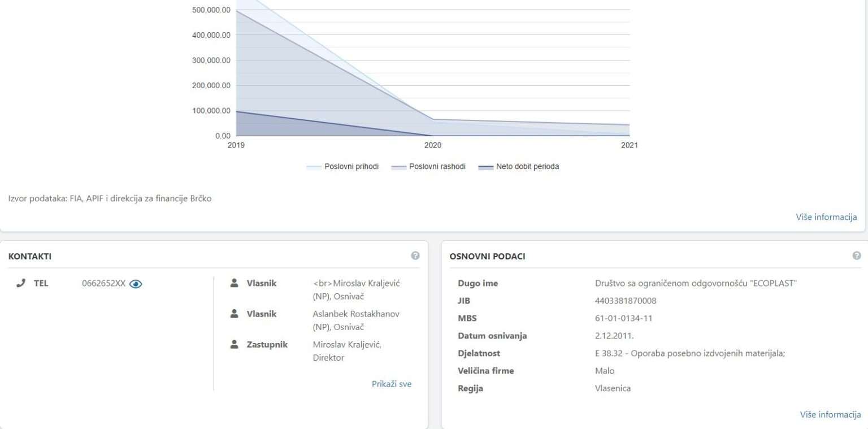Toggle the Poslovni rashodi legend series
868x429 pixels.
coord(437,167)
